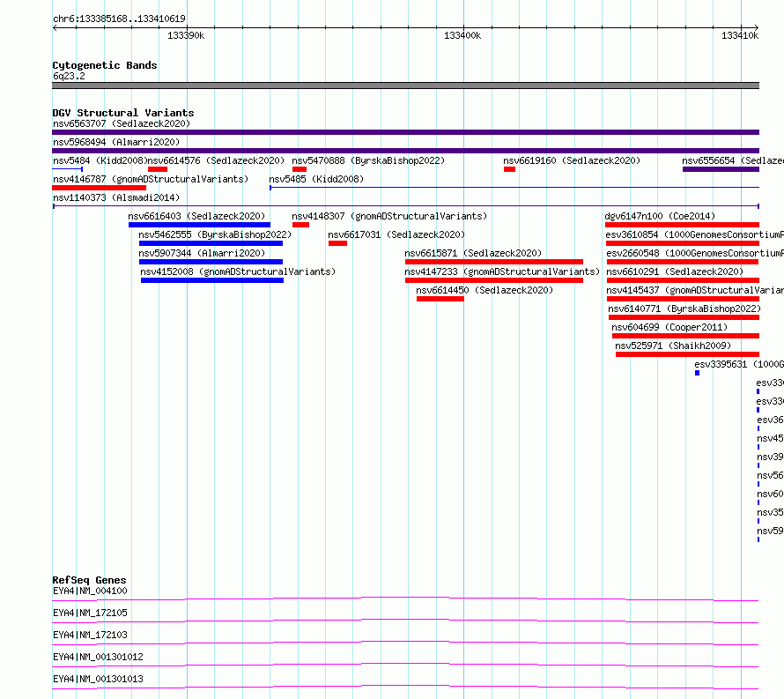Select the red bar under nsv6615871
This screenshot has height=699, width=784.
(494, 262)
